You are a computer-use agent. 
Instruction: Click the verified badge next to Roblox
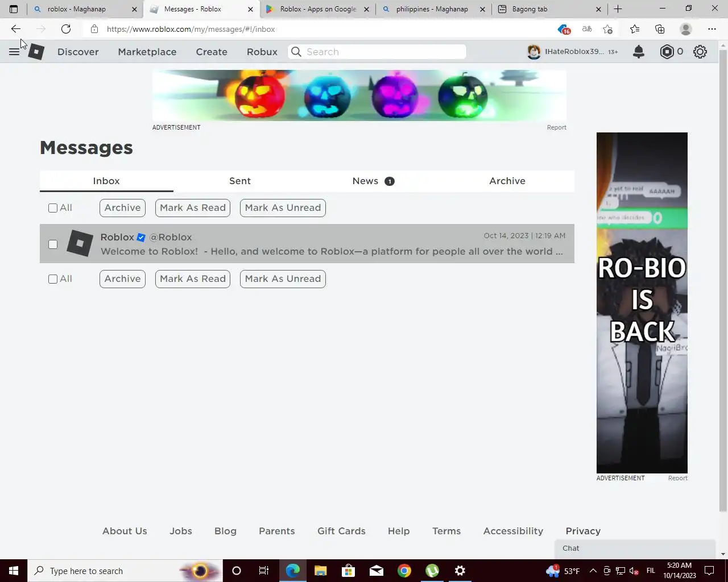tap(141, 238)
